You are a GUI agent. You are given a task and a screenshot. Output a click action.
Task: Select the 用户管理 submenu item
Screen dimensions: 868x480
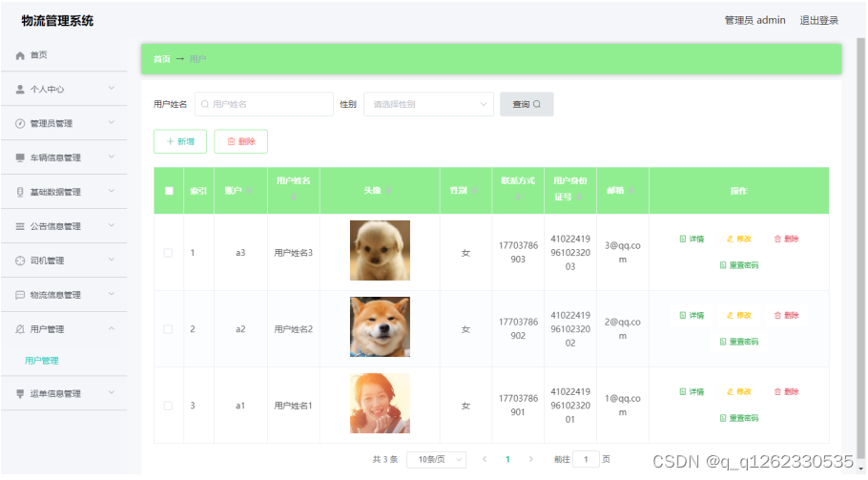pyautogui.click(x=42, y=361)
